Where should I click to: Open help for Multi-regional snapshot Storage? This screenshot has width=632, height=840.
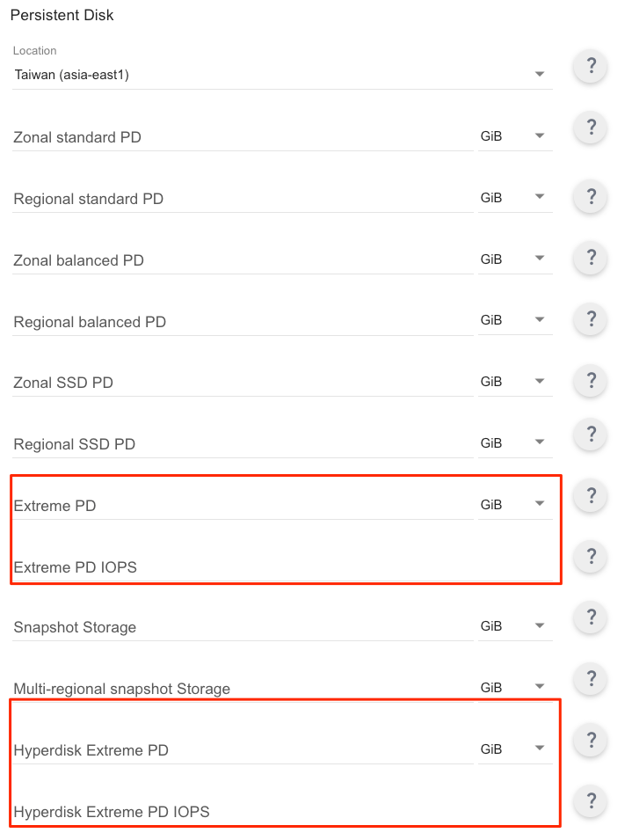[x=591, y=679]
